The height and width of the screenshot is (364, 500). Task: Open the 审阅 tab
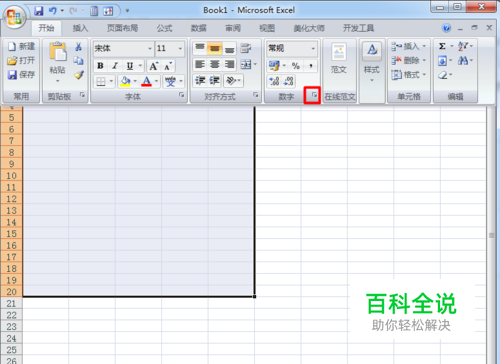[233, 28]
